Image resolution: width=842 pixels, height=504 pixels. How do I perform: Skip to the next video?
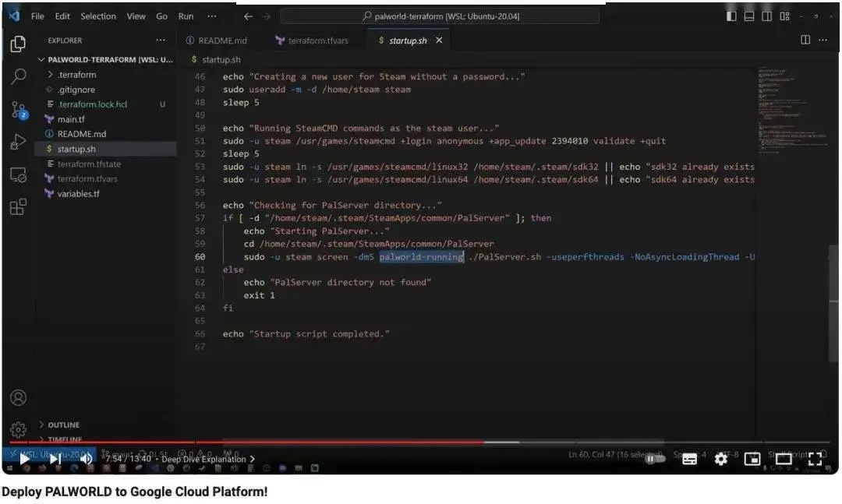pos(55,459)
